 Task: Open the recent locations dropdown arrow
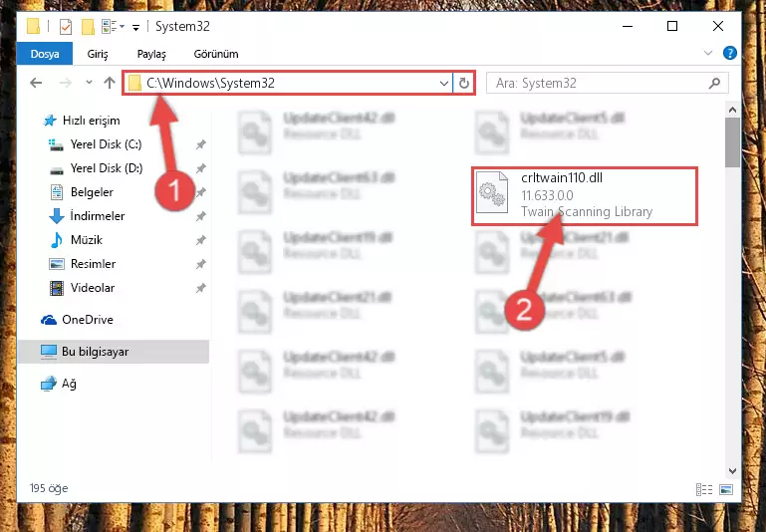pyautogui.click(x=89, y=82)
